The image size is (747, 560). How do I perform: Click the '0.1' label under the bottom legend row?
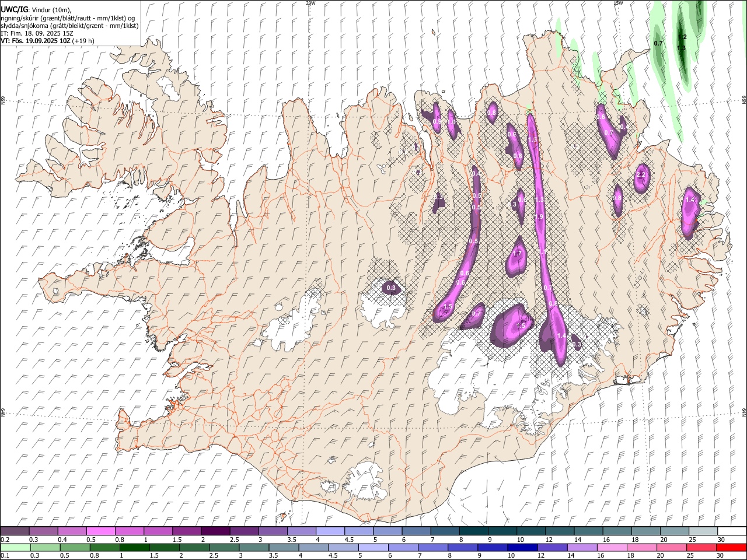pyautogui.click(x=5, y=556)
